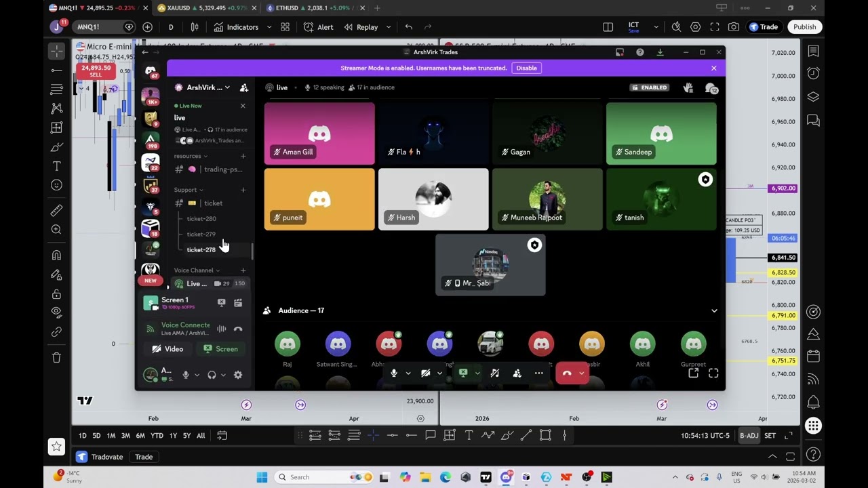Expand the ArshVirk server name dropdown
The height and width of the screenshot is (488, 868).
point(227,87)
